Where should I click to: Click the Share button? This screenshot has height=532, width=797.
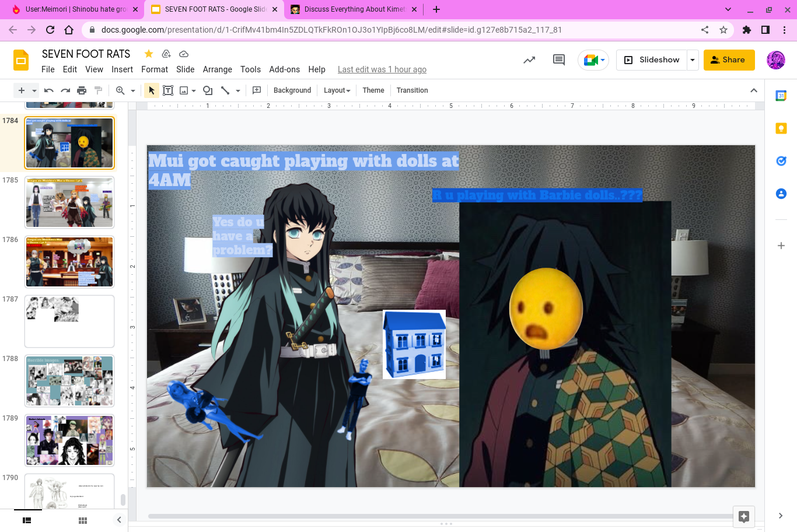pyautogui.click(x=729, y=60)
